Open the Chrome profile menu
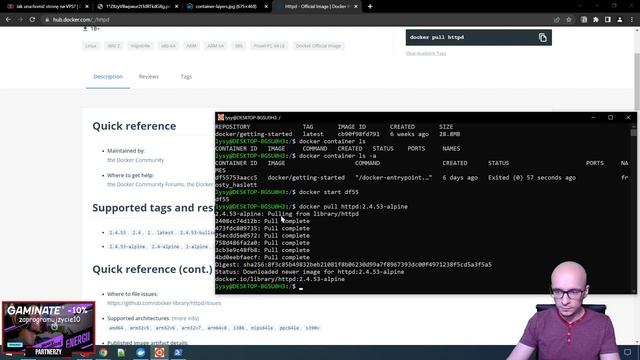The width and height of the screenshot is (640, 360). 620,20
